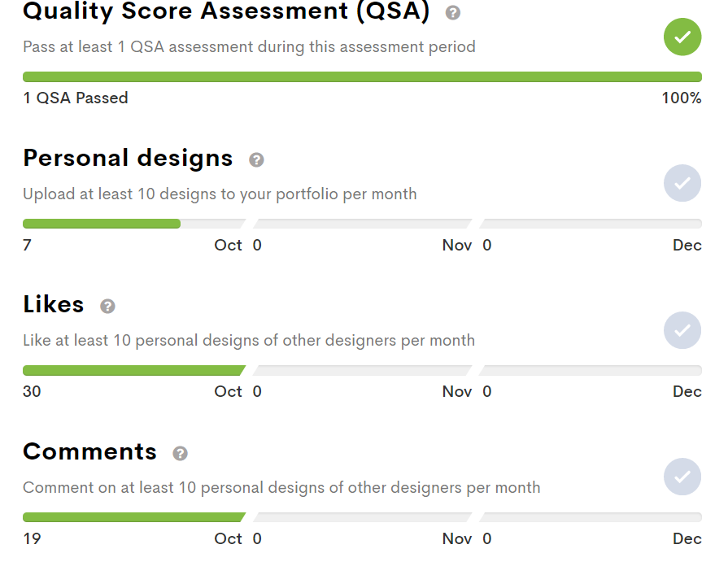Select the Quality Score Assessment (QSA) heading
The image size is (728, 575).
(226, 11)
